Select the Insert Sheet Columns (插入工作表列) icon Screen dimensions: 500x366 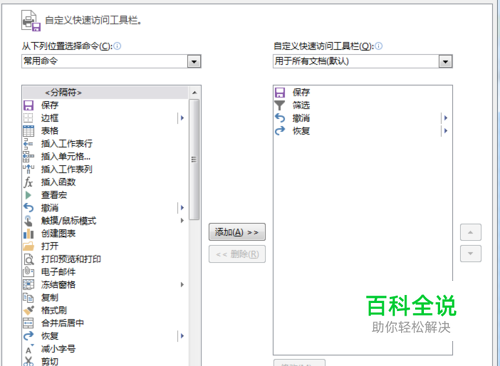point(28,169)
